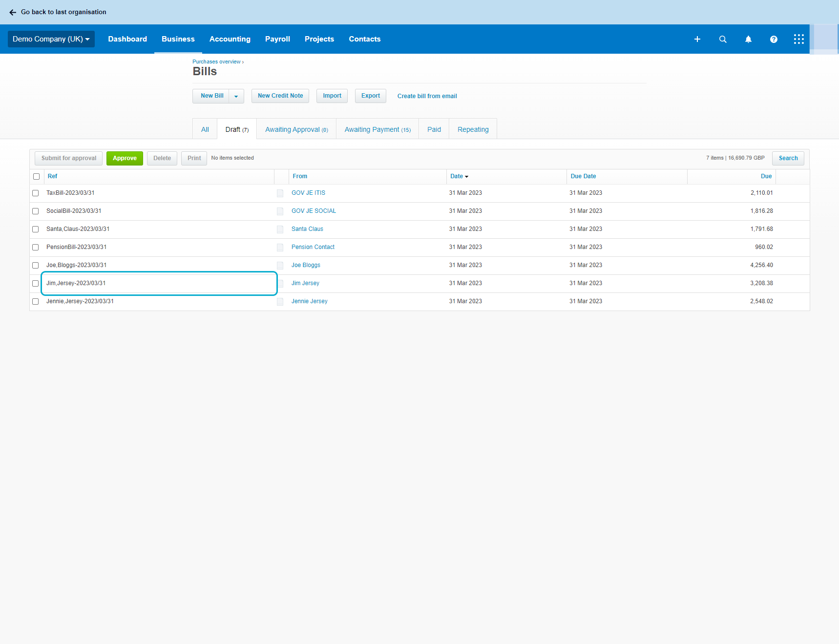
Task: Click the Import button
Action: (332, 96)
